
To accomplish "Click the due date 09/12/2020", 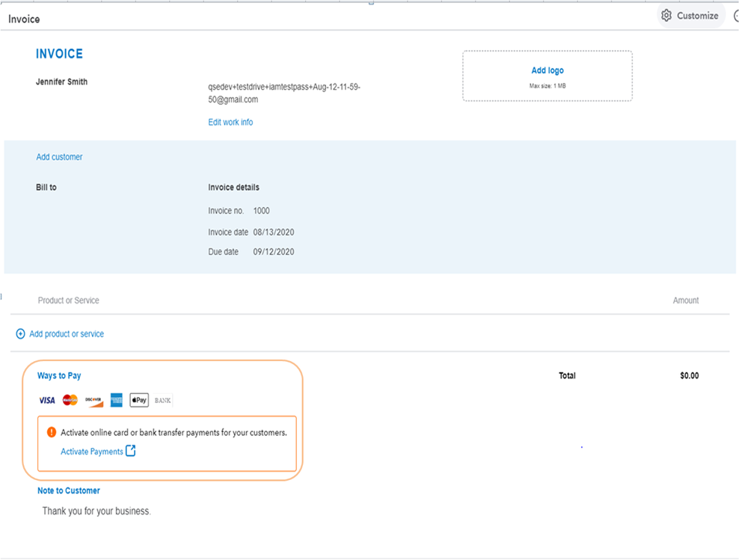I will tap(274, 252).
